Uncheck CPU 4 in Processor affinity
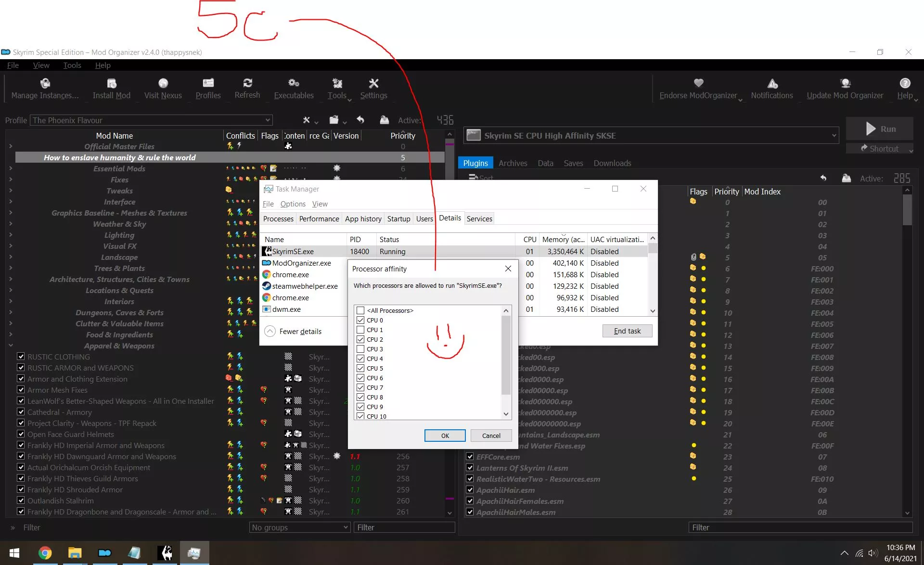The width and height of the screenshot is (924, 565). [360, 359]
